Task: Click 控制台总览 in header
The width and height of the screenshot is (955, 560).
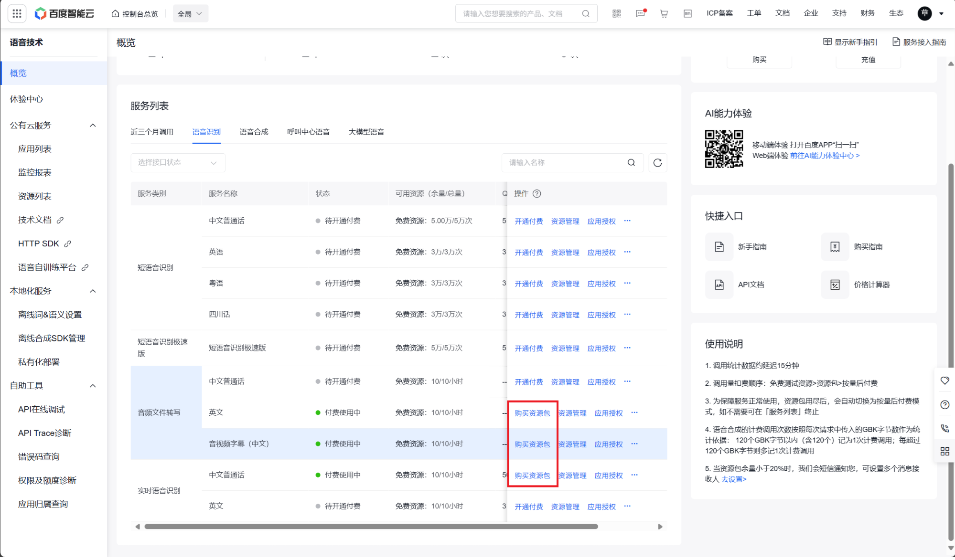Action: click(135, 14)
